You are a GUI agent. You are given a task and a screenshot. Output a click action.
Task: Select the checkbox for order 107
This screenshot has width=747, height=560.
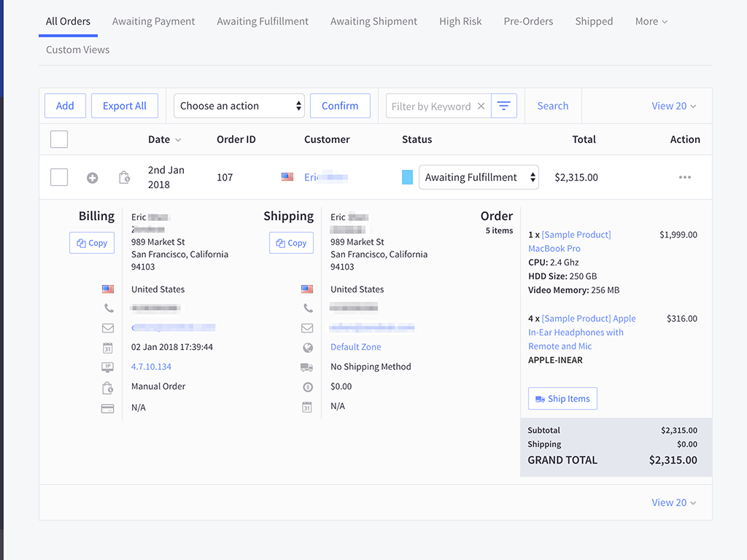click(59, 177)
